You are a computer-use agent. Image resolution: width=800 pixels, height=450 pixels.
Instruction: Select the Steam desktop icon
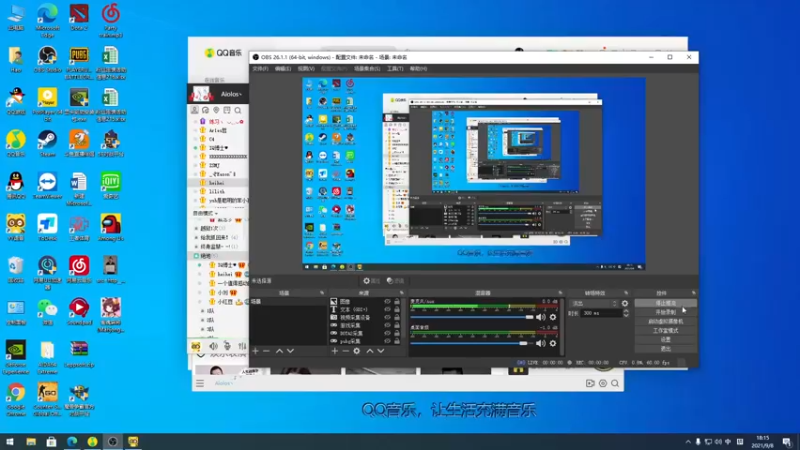point(47,143)
